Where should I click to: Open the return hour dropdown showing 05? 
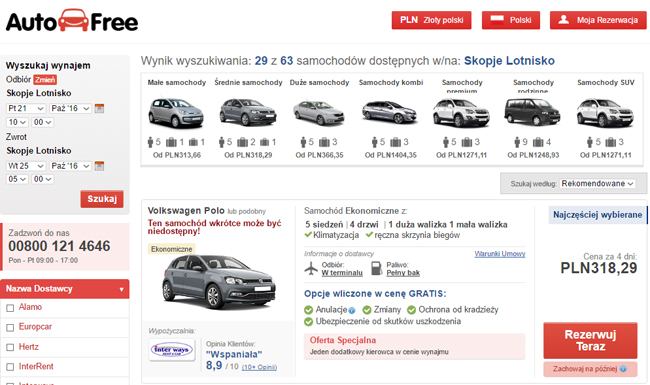17,179
